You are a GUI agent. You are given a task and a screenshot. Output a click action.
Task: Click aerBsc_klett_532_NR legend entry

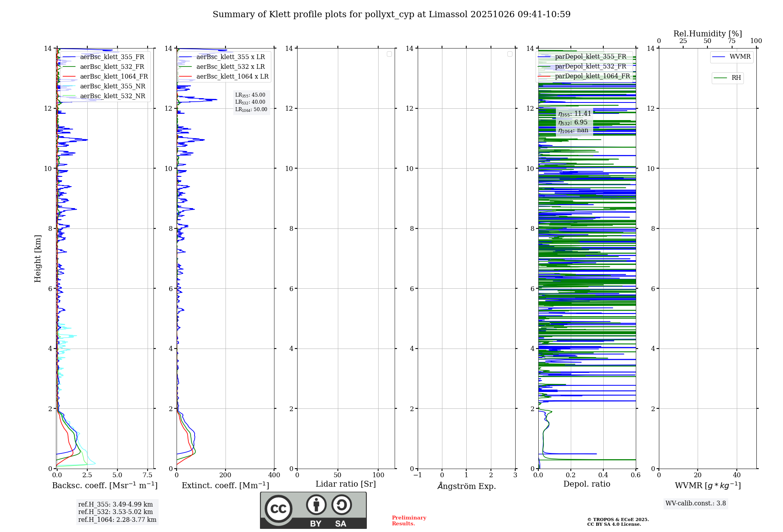pos(112,96)
